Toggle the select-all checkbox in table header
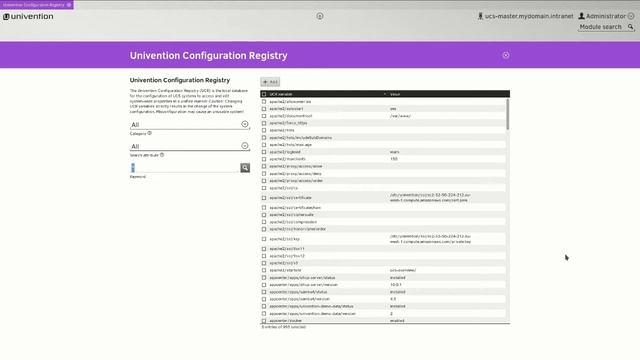Screen dimensions: 640x360 pos(264,94)
